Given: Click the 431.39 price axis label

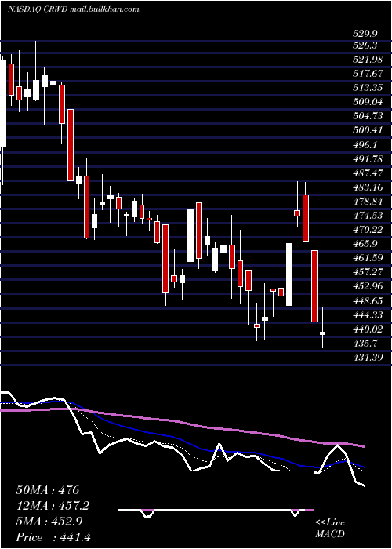Looking at the screenshot, I should [368, 358].
